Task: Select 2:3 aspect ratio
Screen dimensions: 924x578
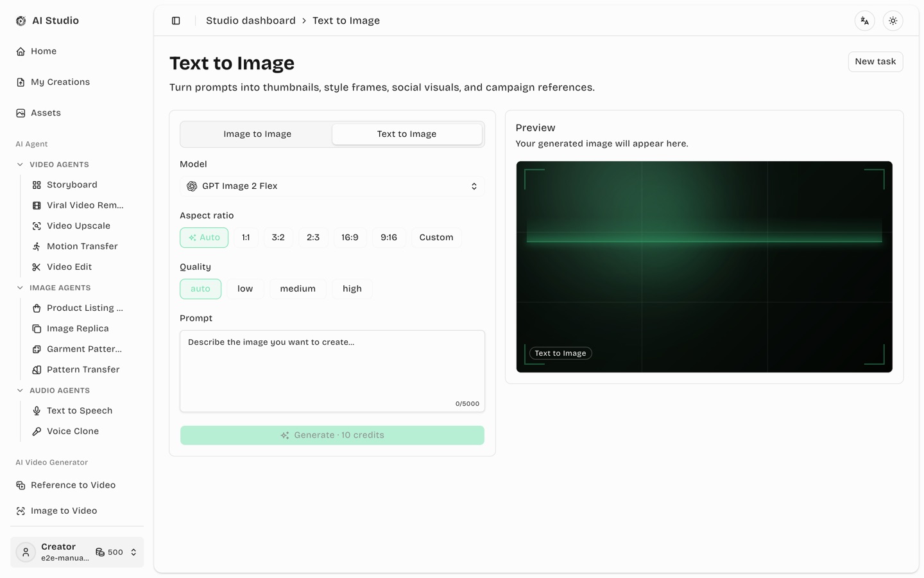Action: point(313,238)
